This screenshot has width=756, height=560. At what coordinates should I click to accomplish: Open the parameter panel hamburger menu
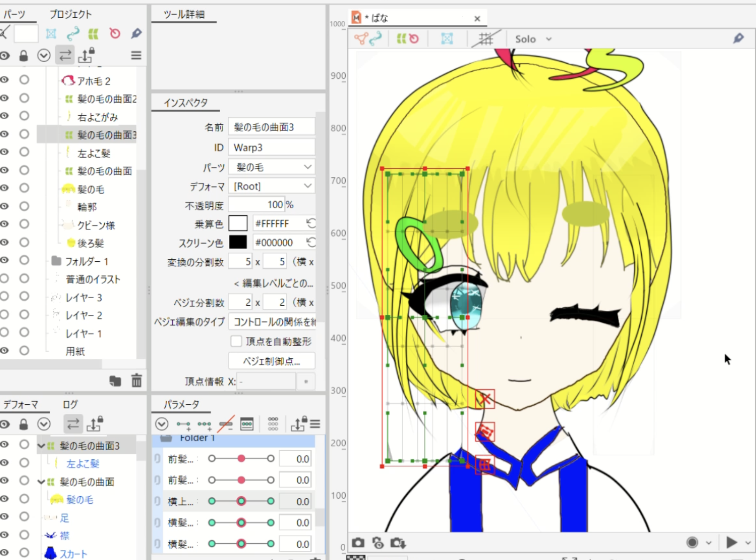tap(315, 424)
